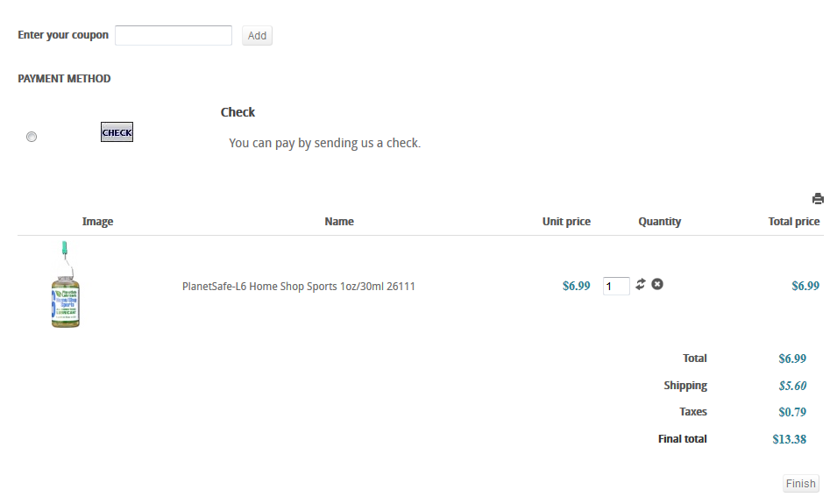Screen dimensions: 837x504
Task: Click the Quantity column header
Action: (660, 221)
